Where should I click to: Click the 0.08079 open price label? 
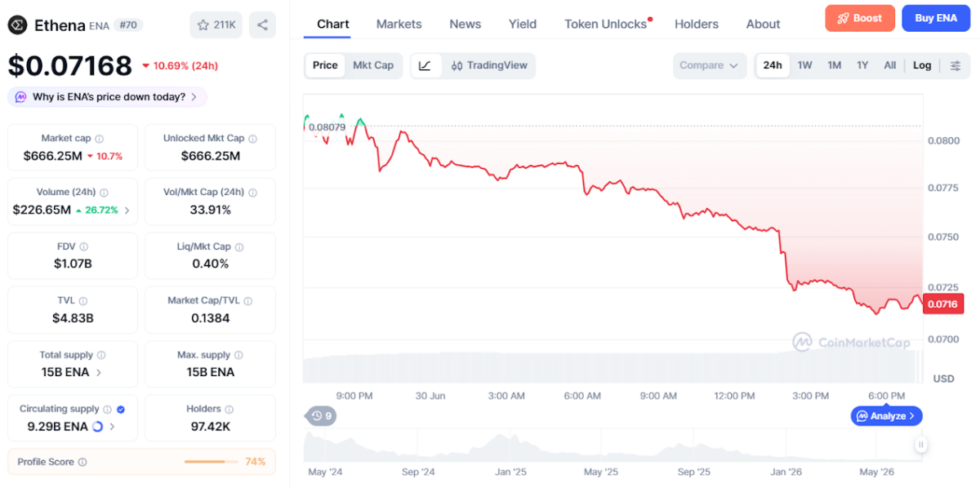[327, 126]
